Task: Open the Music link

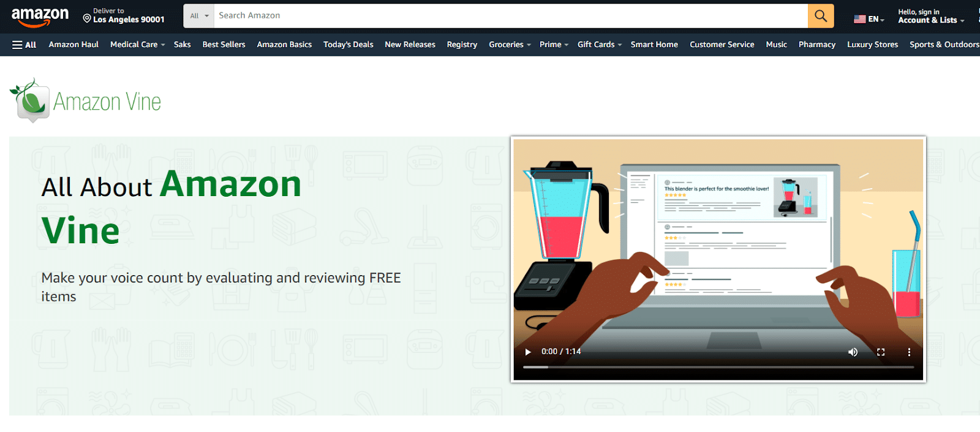Action: tap(777, 45)
